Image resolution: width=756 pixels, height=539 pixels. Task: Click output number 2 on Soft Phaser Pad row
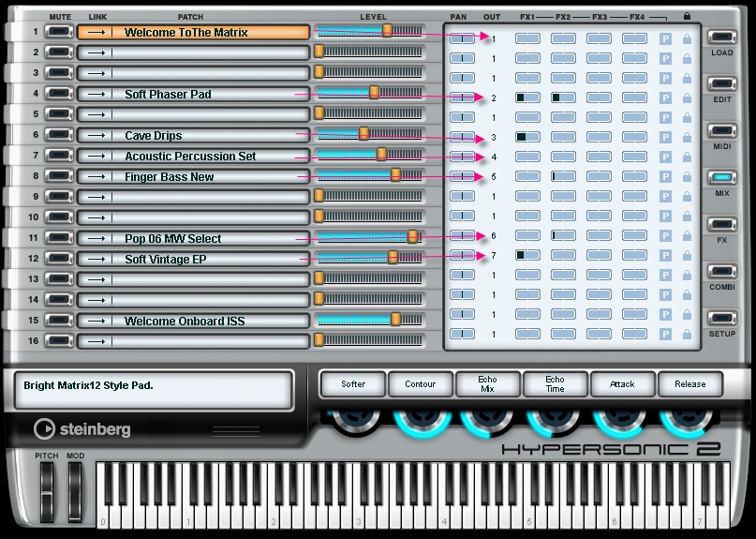point(494,98)
